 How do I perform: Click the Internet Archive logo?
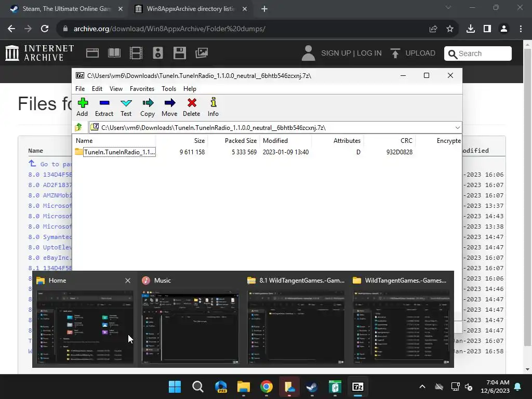click(39, 53)
